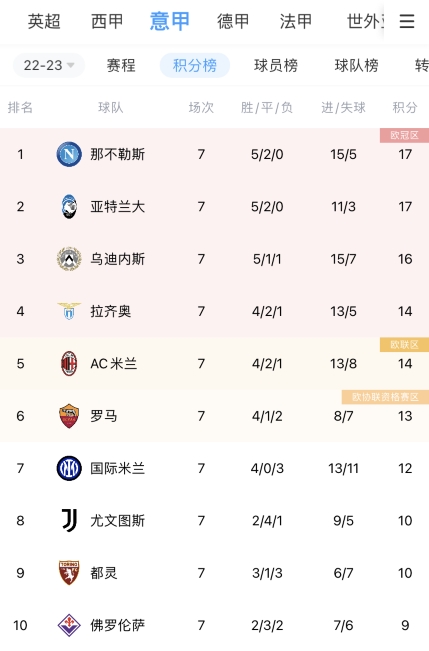
Task: Tap the Torino bull crest
Action: point(69,573)
